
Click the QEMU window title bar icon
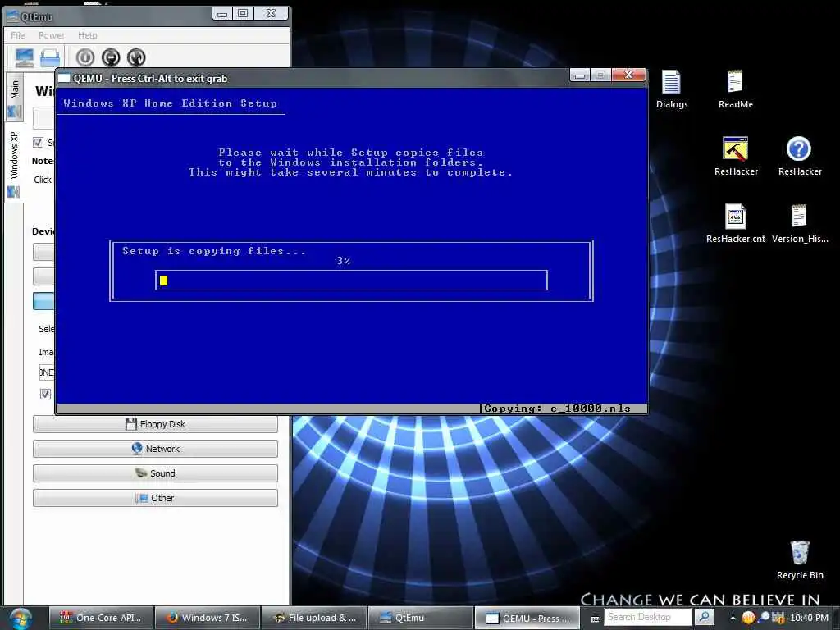64,78
